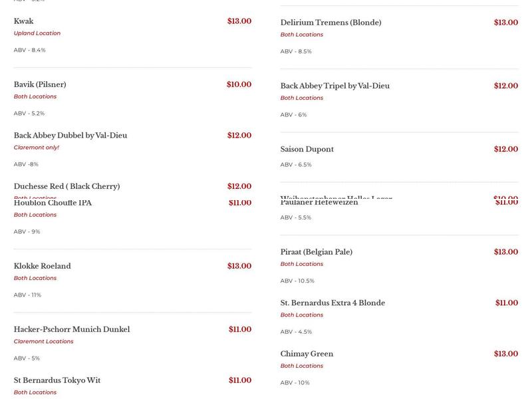532x399 pixels.
Task: Click the $10.00 price for Bavik
Action: (x=239, y=84)
